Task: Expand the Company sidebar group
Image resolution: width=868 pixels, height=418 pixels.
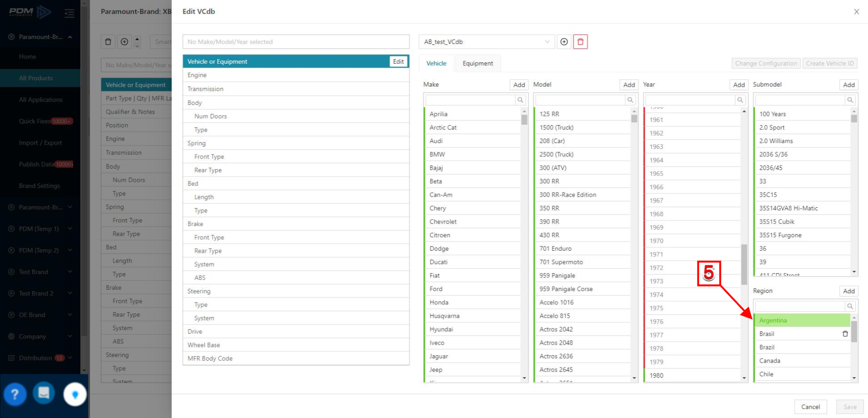Action: pyautogui.click(x=70, y=336)
